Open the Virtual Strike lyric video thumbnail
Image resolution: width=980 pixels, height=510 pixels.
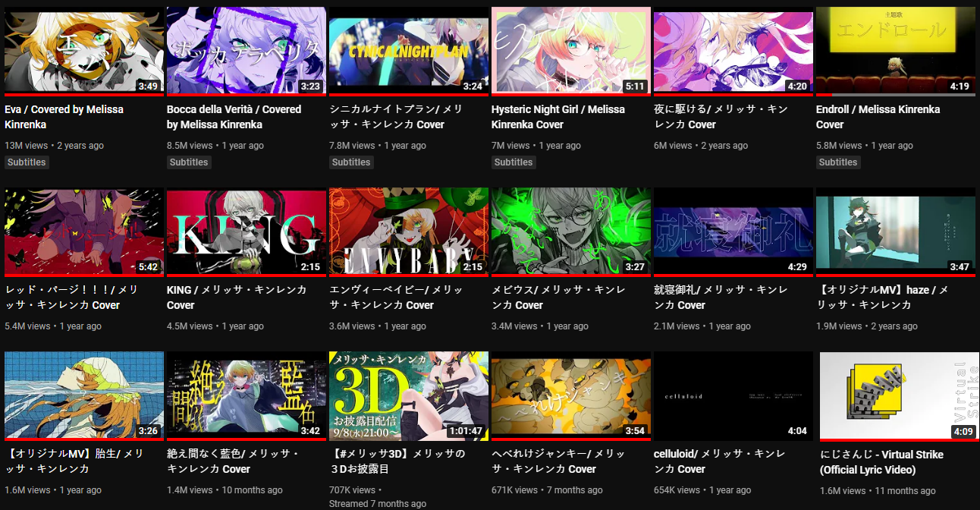(x=895, y=396)
